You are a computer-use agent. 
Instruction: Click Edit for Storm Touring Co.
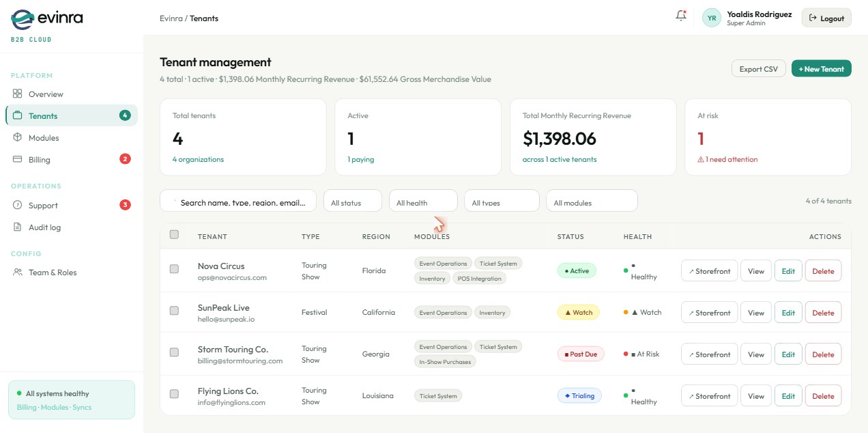pyautogui.click(x=788, y=354)
